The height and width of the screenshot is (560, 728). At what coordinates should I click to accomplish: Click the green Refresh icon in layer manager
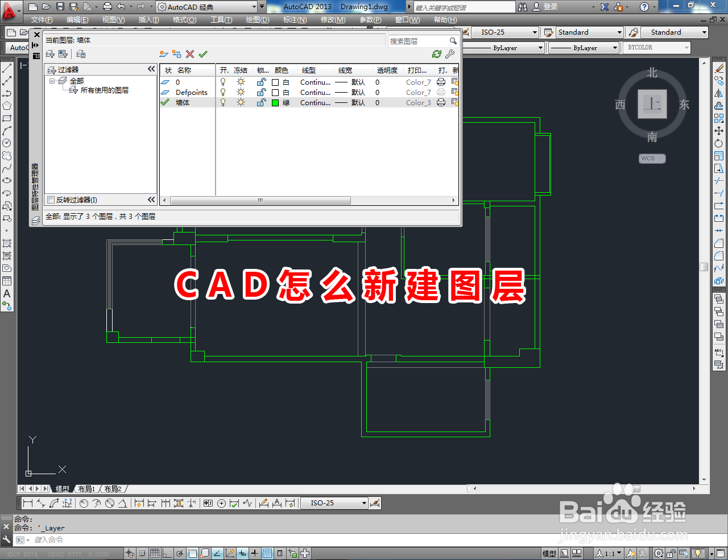[436, 54]
